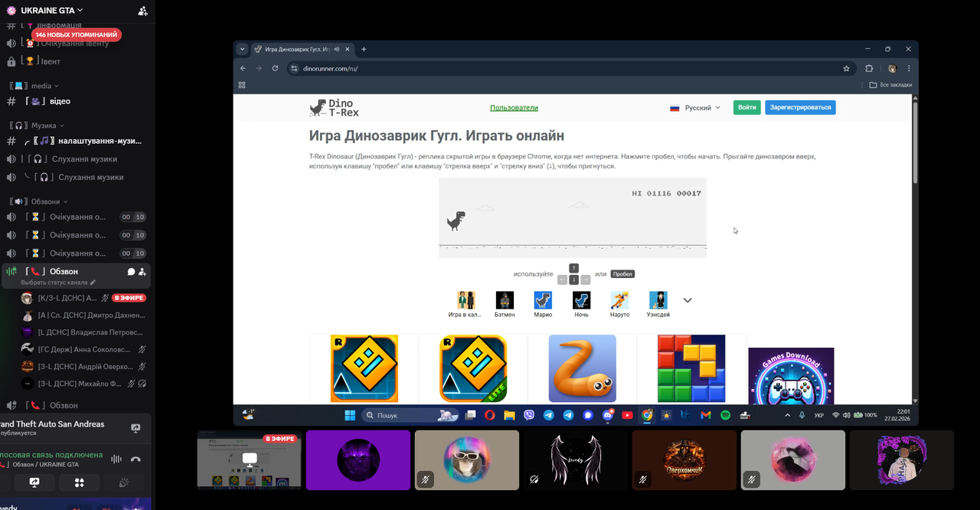The image size is (980, 510).
Task: Click the dinorunner.com address bar
Action: coord(570,68)
